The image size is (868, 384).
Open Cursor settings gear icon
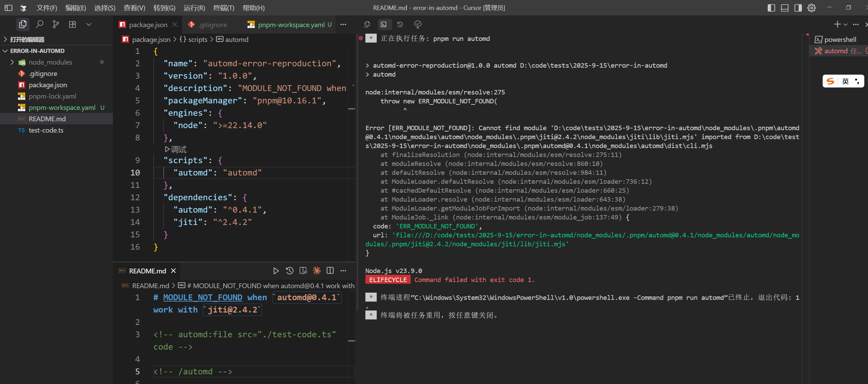pyautogui.click(x=812, y=8)
